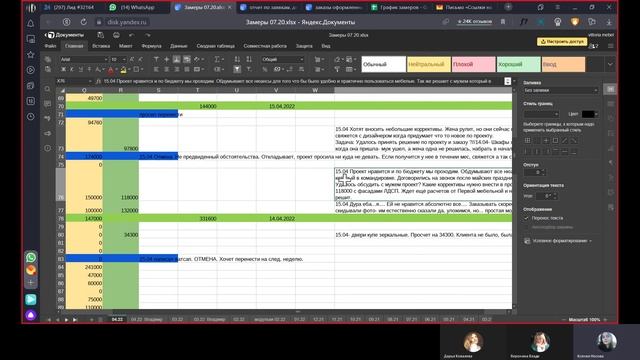Open the search icon in left panel
Viewport: 640px width, 360px height.
pos(47,89)
